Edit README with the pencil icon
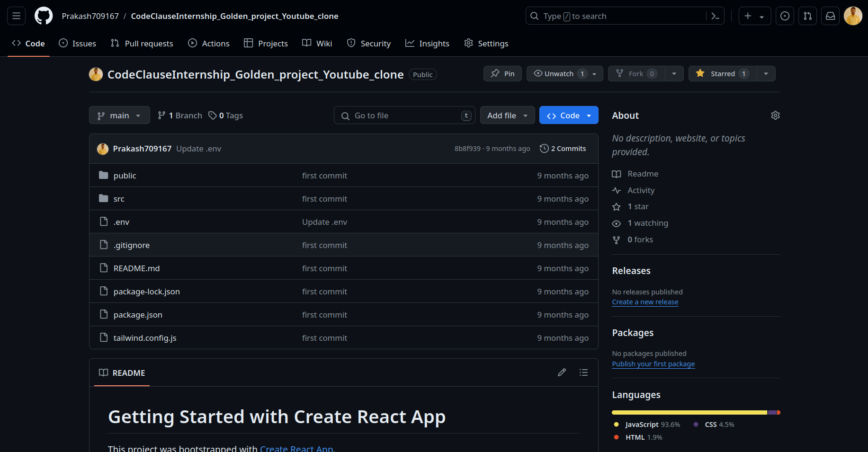Viewport: 868px width, 452px height. [562, 372]
